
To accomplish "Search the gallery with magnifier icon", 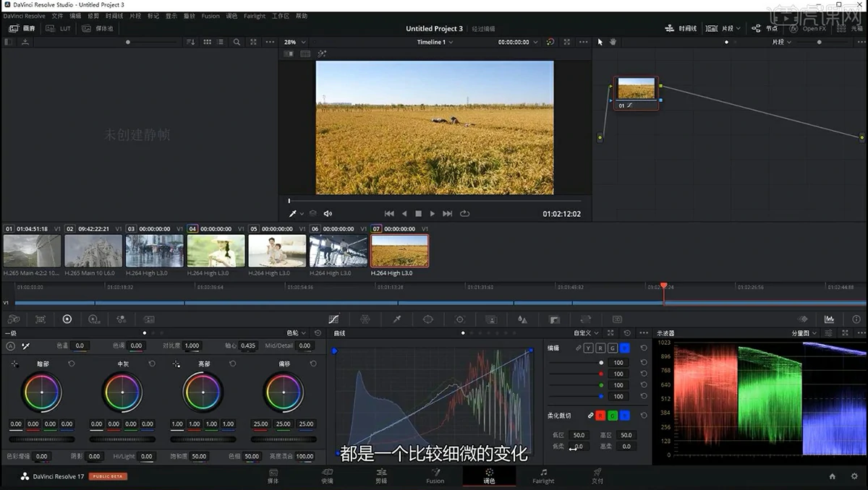I will (237, 42).
